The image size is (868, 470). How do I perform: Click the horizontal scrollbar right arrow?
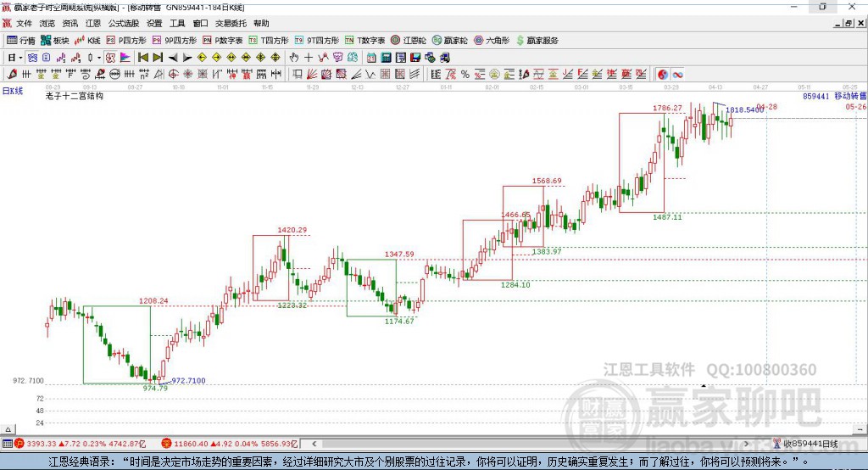coord(746,444)
